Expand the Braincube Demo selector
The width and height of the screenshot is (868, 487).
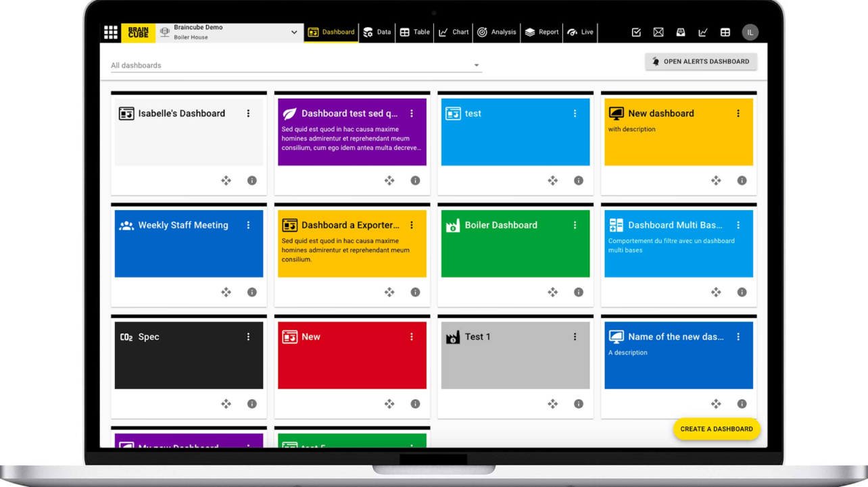pos(294,32)
